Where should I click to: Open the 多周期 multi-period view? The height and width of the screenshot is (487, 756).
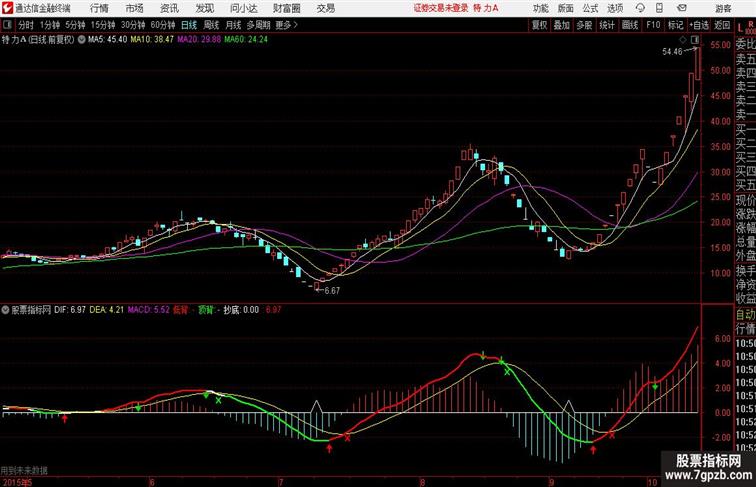click(x=258, y=25)
